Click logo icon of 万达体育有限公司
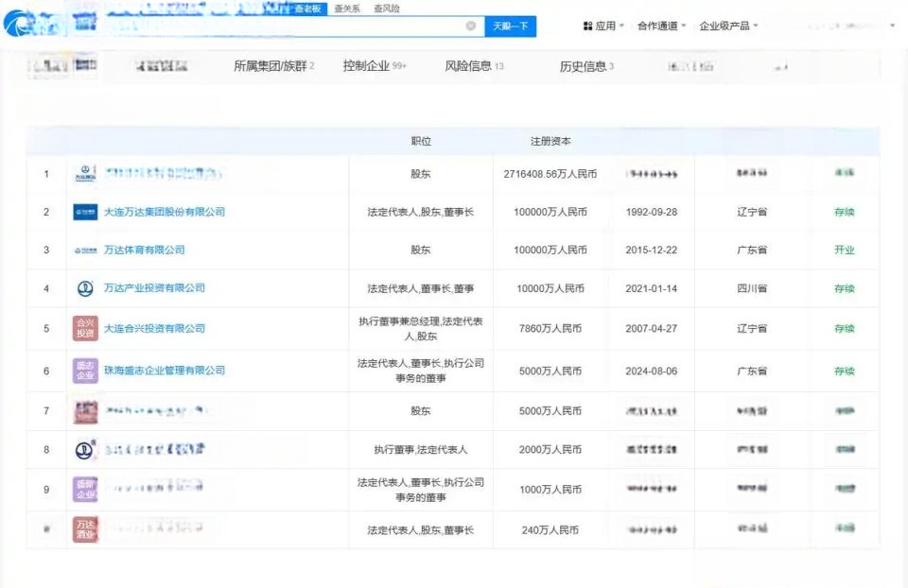The width and height of the screenshot is (908, 588). 85,251
